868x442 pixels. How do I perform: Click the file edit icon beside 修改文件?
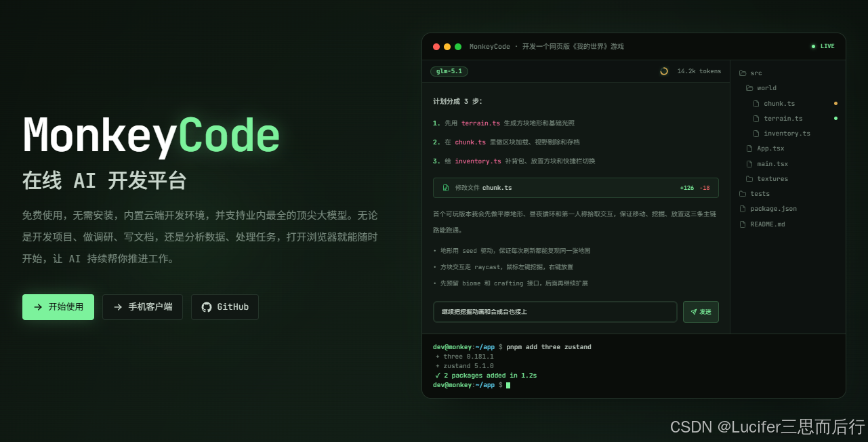tap(446, 188)
